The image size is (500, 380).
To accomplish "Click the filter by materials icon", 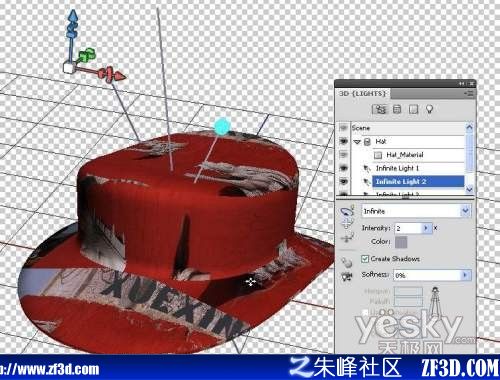I will (413, 109).
